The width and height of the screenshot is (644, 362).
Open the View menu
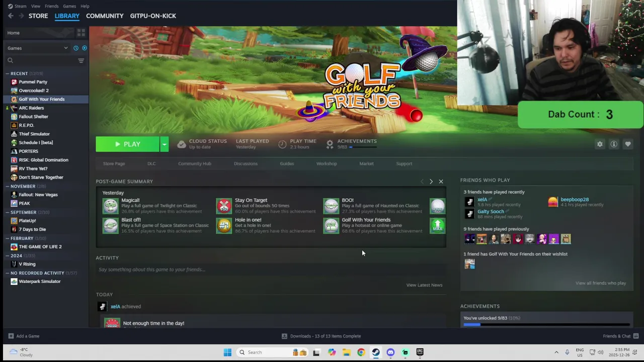click(x=35, y=6)
